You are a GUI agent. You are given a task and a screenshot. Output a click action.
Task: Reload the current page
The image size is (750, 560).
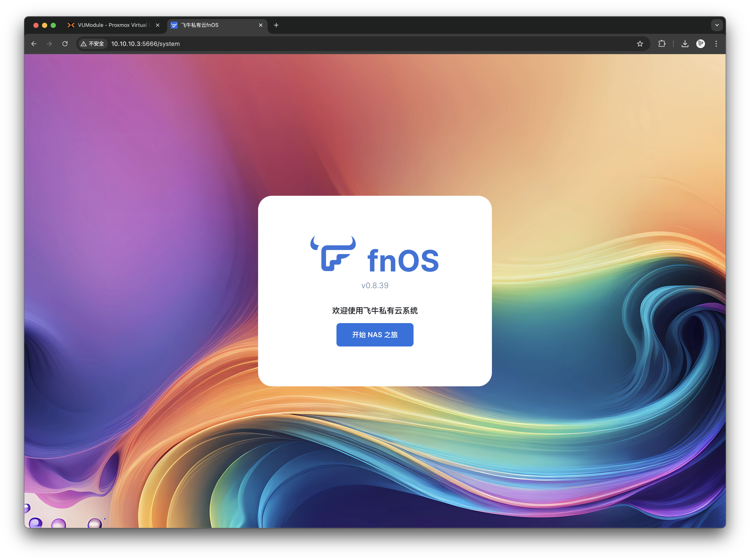65,44
